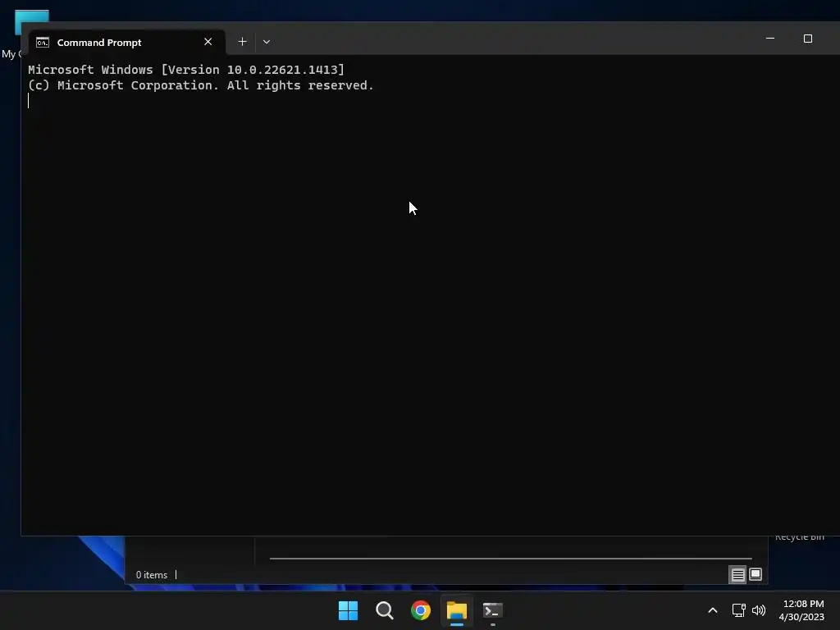Select the Command Prompt tab
This screenshot has height=630, width=840.
point(126,43)
